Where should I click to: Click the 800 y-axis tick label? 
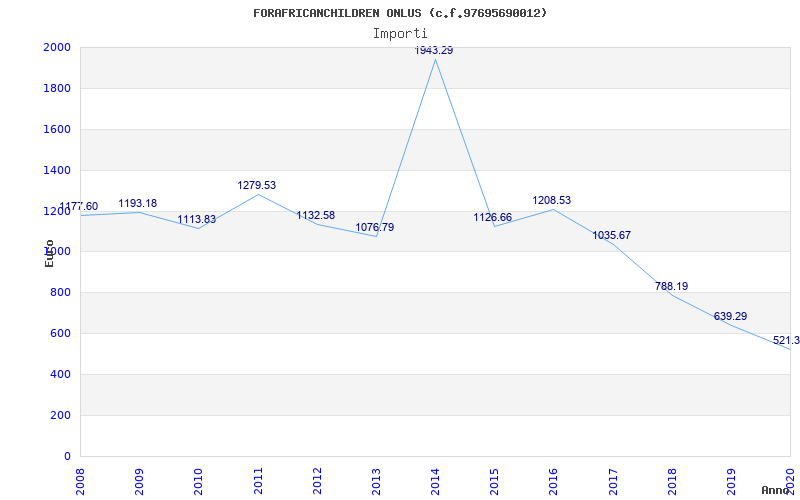(60, 293)
